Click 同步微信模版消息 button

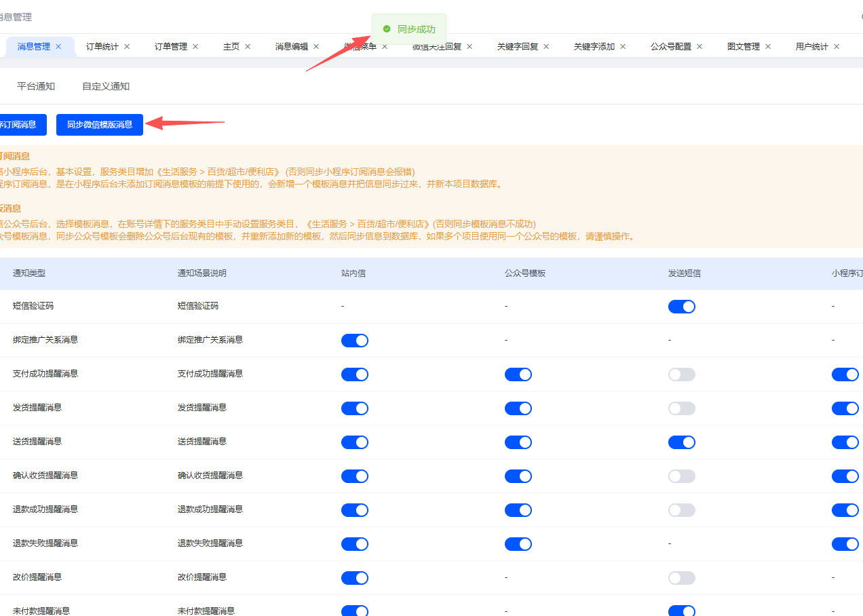[x=100, y=125]
